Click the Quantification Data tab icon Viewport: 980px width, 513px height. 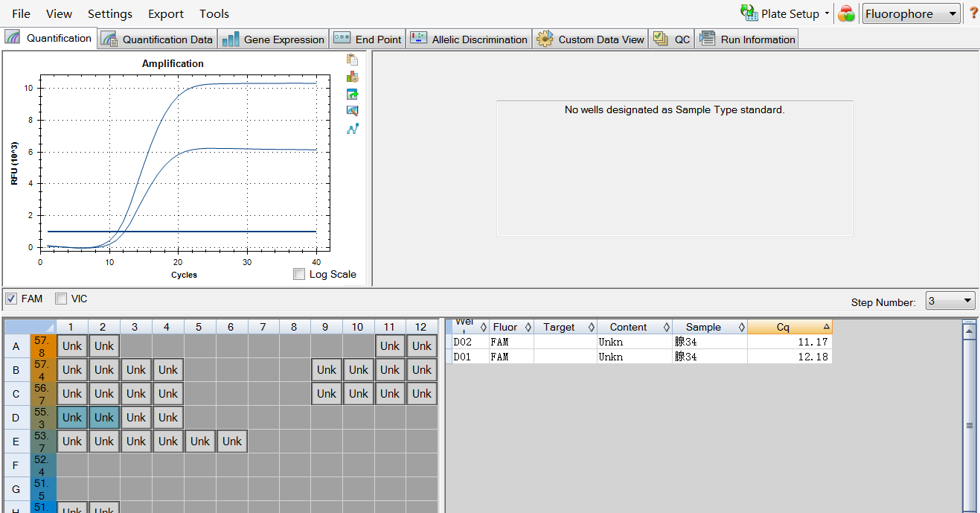tap(109, 39)
